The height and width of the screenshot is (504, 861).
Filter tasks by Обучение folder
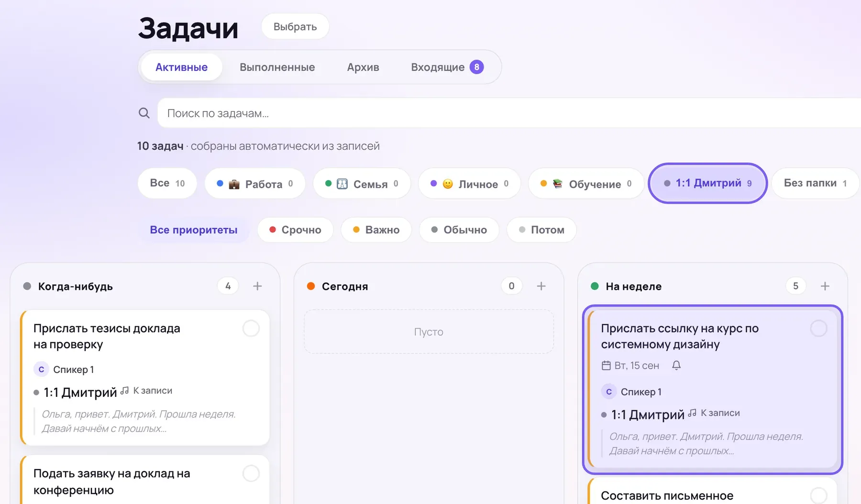[x=586, y=184]
